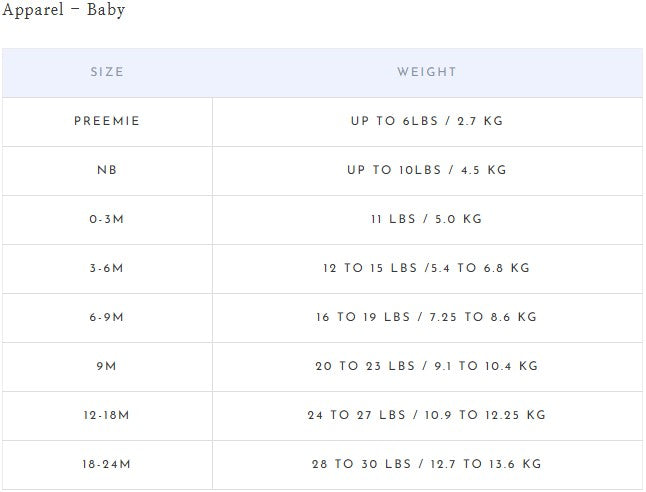Click the 16 to 19 LBS weight cell
This screenshot has width=646, height=492.
tap(426, 317)
